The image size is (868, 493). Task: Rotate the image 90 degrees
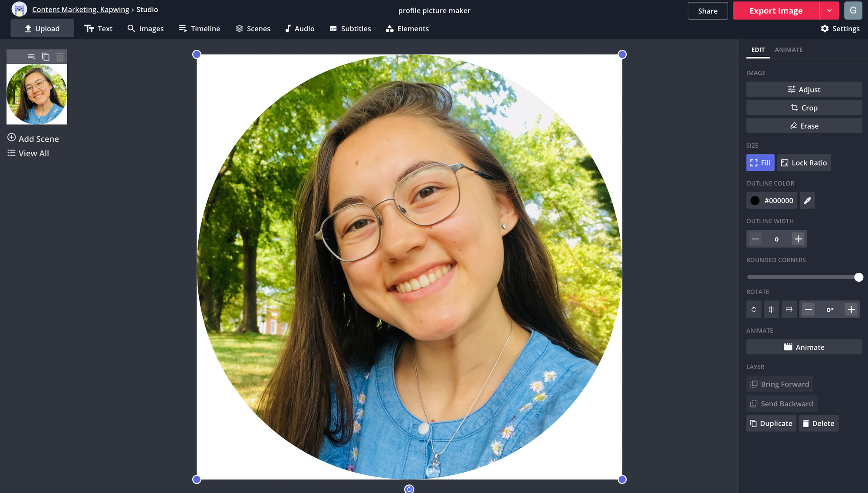click(754, 309)
